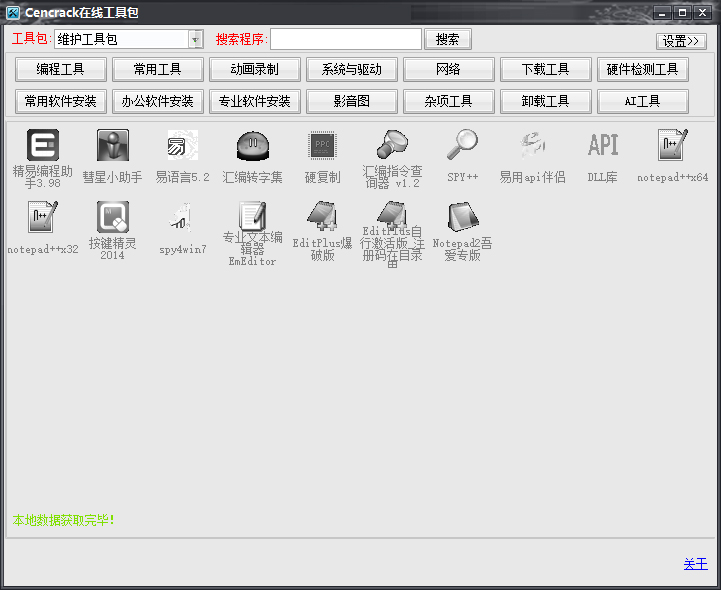Viewport: 721px width, 590px height.
Task: Launch 汇编转字集 tool icon
Action: click(252, 145)
